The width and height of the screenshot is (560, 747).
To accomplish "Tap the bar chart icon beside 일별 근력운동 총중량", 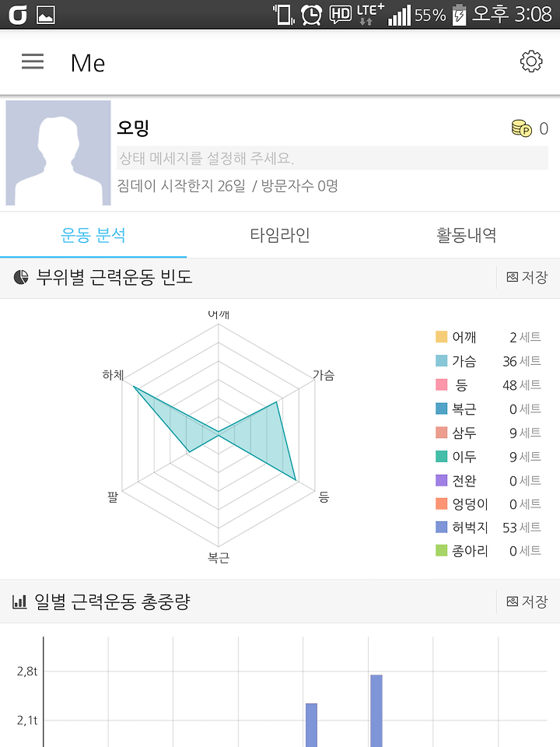I will [19, 601].
